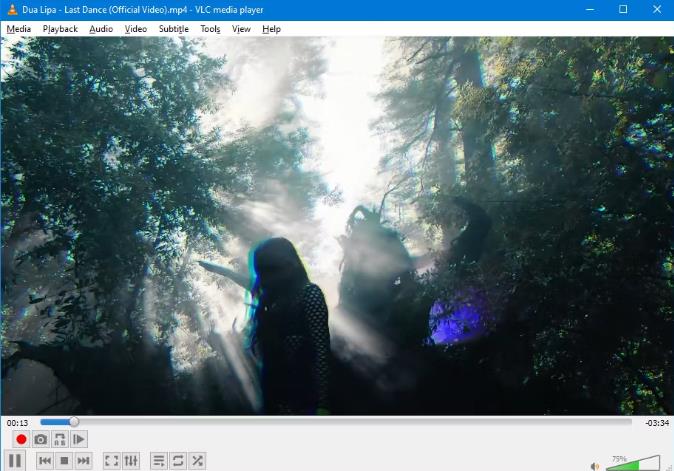Open extended settings and effects
The width and height of the screenshot is (674, 471).
131,461
